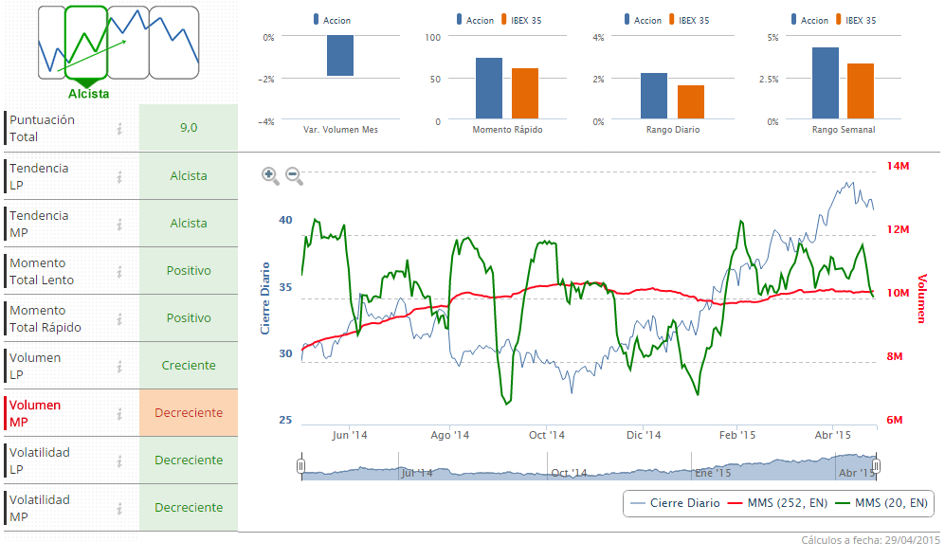Select the highlighted Alcista trend thumbnail
The height and width of the screenshot is (560, 945).
coord(87,43)
